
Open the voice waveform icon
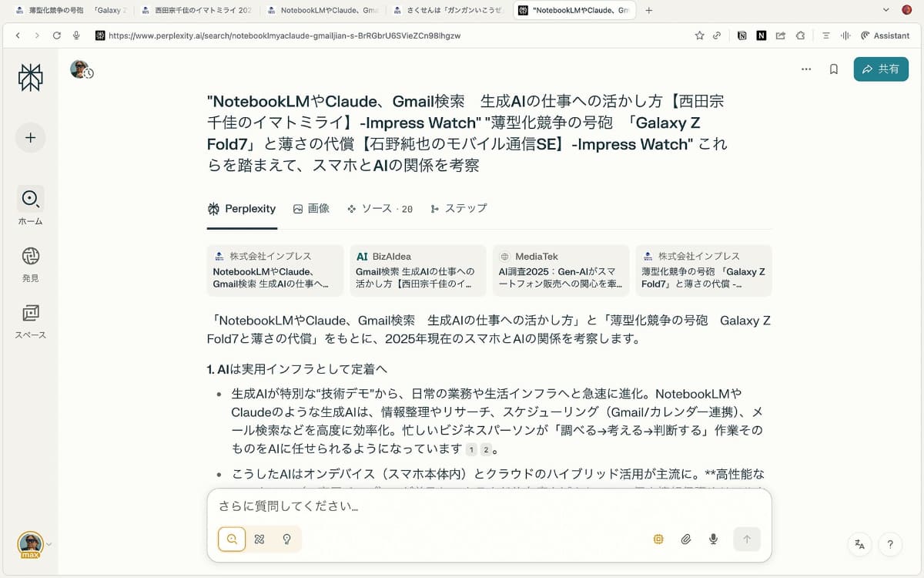click(x=845, y=35)
